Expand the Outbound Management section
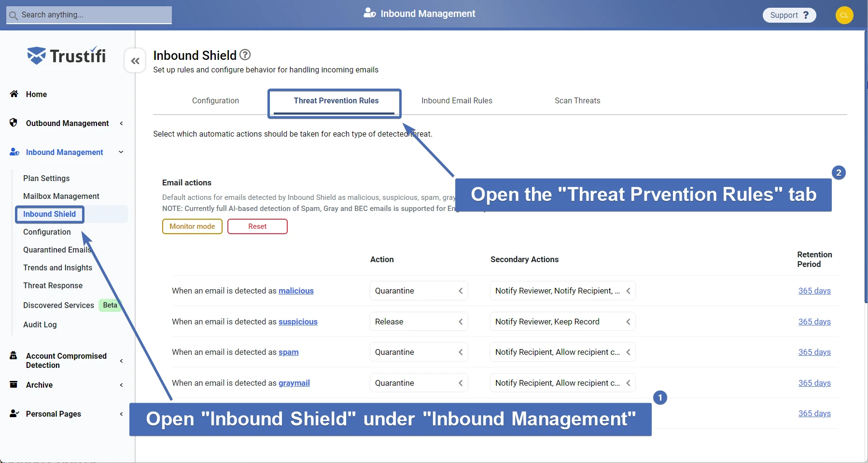Viewport: 868px width, 463px height. point(121,123)
